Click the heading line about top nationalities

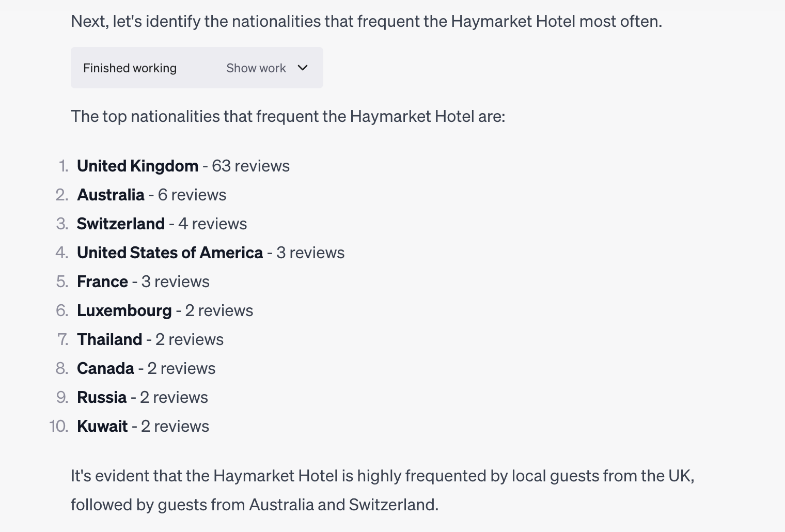pyautogui.click(x=288, y=116)
